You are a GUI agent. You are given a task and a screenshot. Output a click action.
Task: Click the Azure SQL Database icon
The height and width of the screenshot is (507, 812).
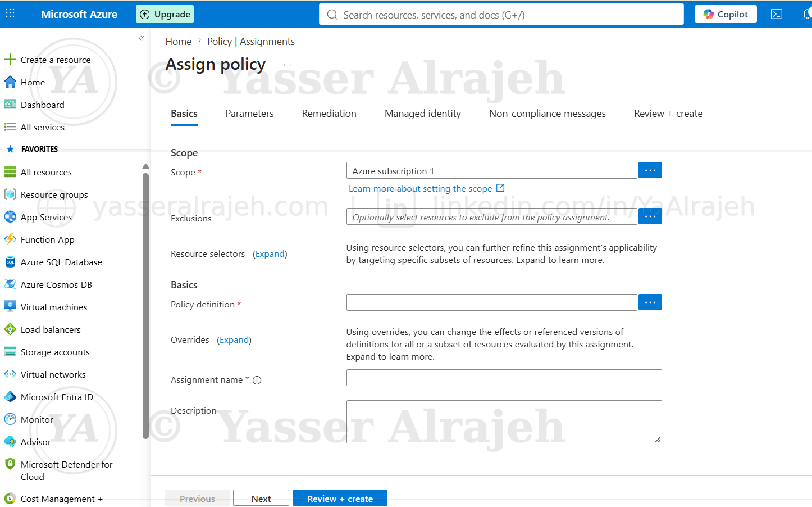[10, 262]
